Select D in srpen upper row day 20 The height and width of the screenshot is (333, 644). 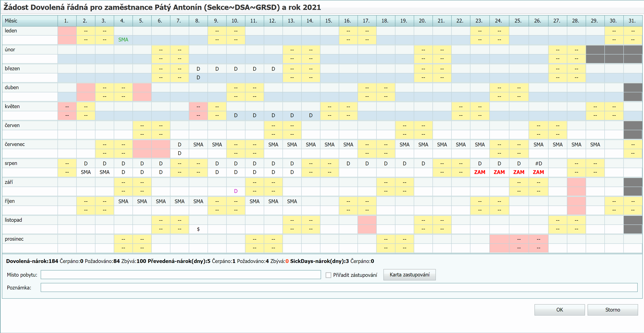423,163
